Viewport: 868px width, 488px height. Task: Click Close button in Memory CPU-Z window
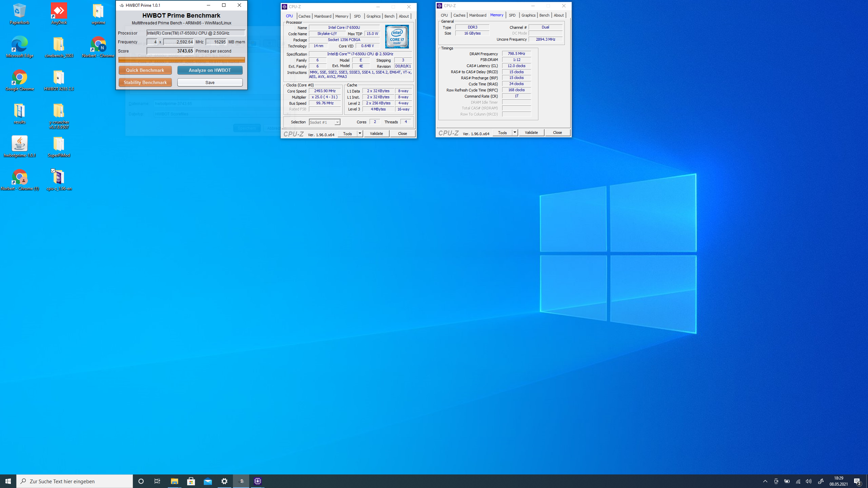point(557,133)
